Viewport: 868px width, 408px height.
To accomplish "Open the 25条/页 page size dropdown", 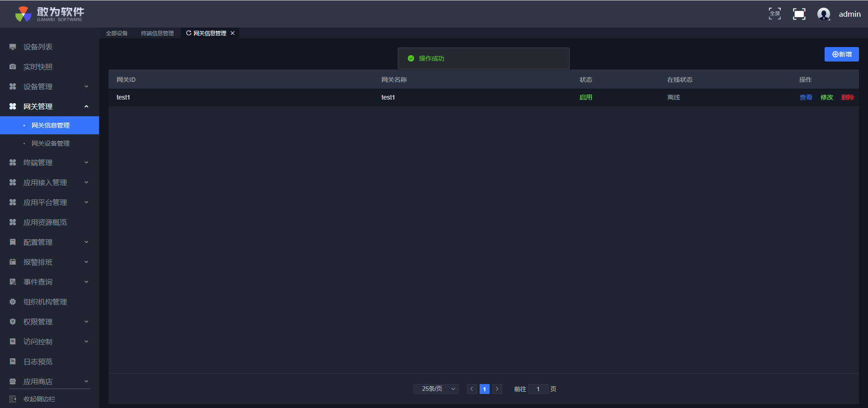I will 436,389.
